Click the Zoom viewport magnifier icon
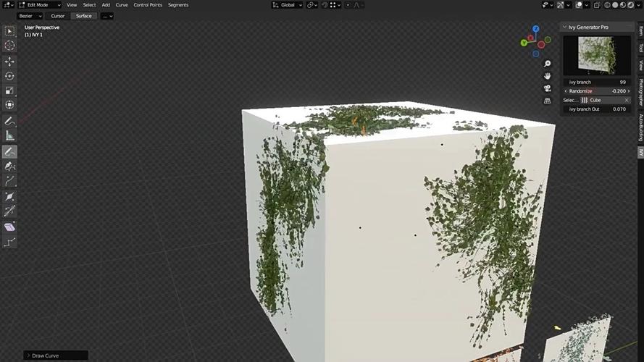 click(547, 64)
